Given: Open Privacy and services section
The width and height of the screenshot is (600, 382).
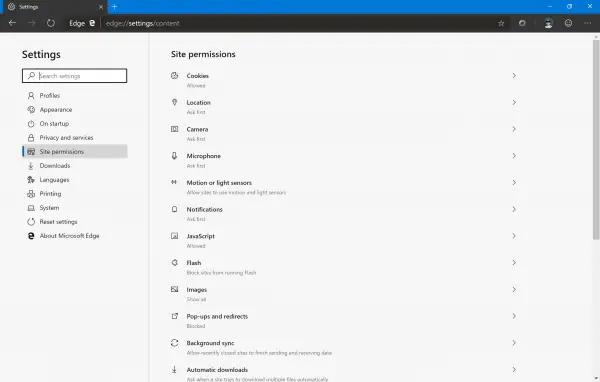Looking at the screenshot, I should pos(75,137).
